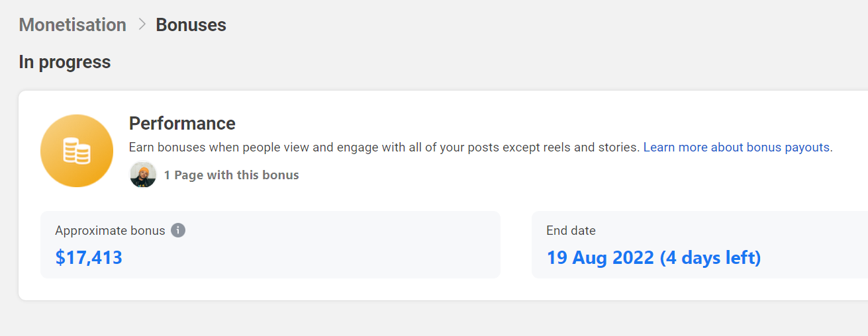868x336 pixels.
Task: Open Learn more about bonus payouts link
Action: point(738,147)
